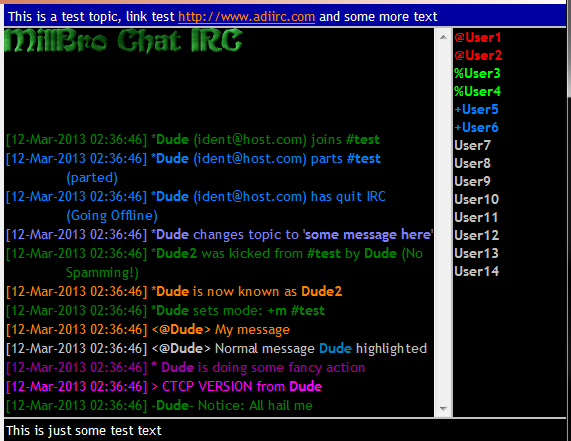Viewport: 571px width, 441px height.
Task: Select %User3 in the nick list
Action: pos(477,74)
